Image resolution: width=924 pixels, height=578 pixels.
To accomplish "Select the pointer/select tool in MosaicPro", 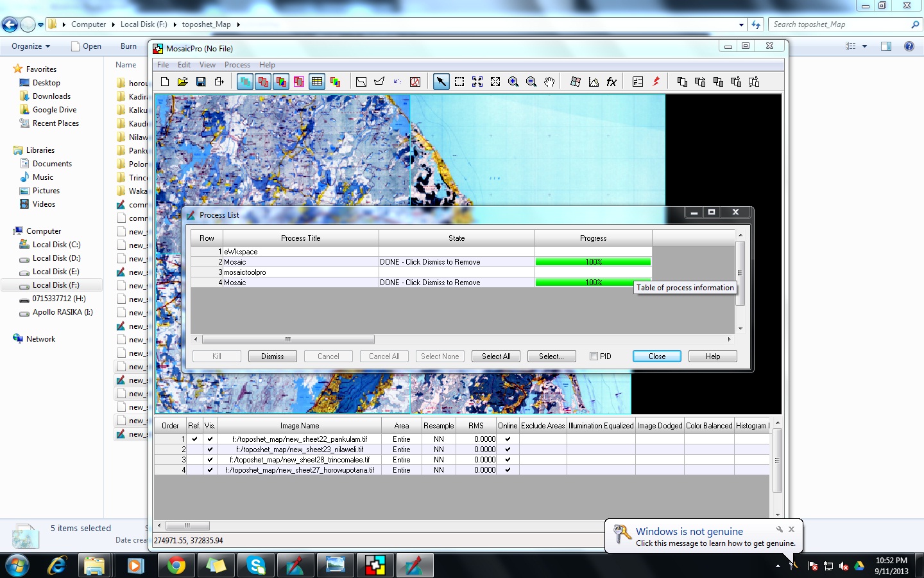I will pyautogui.click(x=441, y=82).
